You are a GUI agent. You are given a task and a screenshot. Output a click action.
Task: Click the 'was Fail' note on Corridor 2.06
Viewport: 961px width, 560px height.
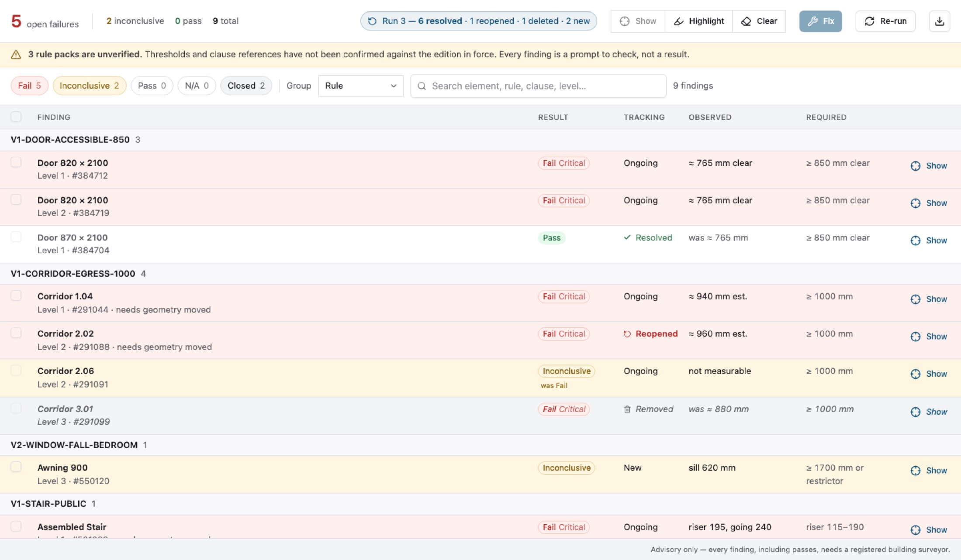[x=554, y=385]
